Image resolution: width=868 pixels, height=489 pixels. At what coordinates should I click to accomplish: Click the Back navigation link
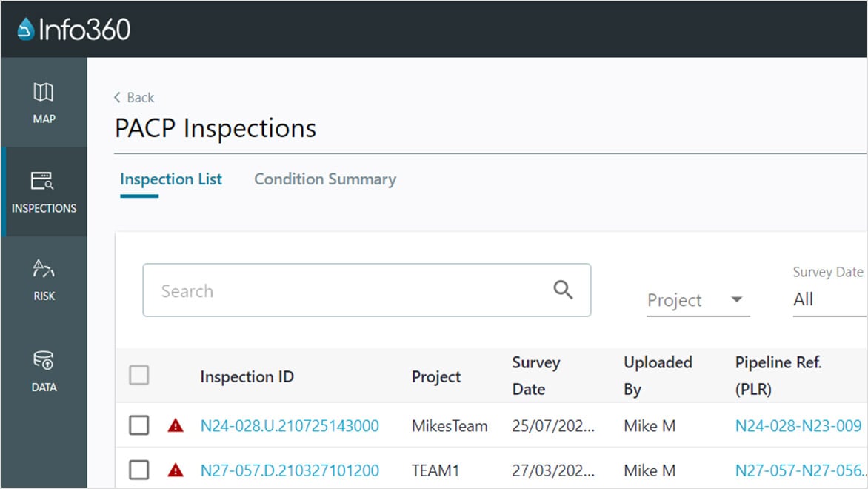point(133,97)
